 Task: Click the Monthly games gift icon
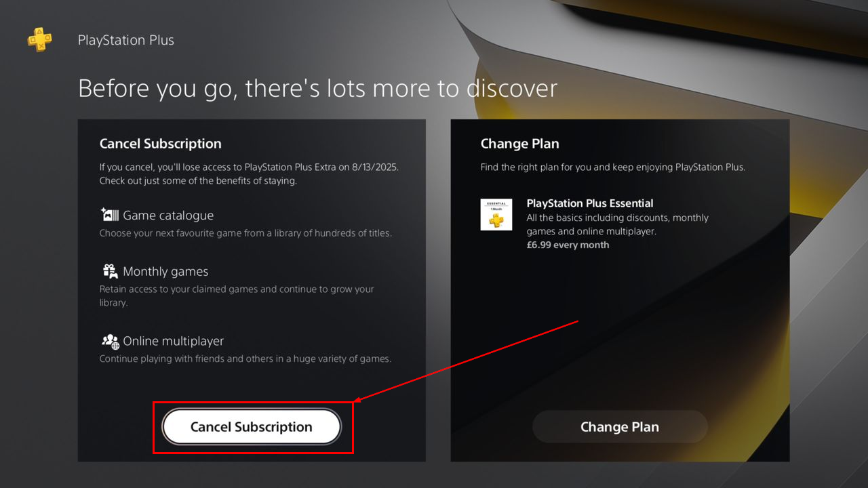pyautogui.click(x=110, y=271)
